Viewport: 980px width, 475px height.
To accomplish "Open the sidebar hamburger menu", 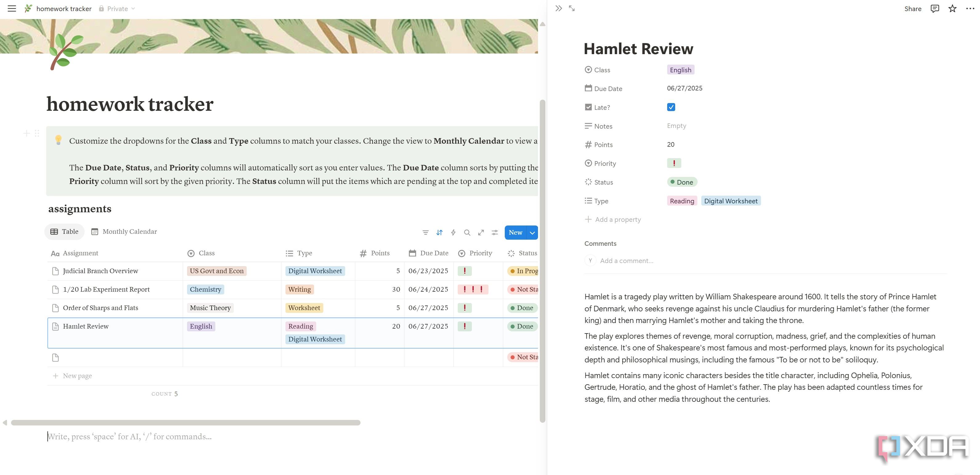I will point(12,8).
